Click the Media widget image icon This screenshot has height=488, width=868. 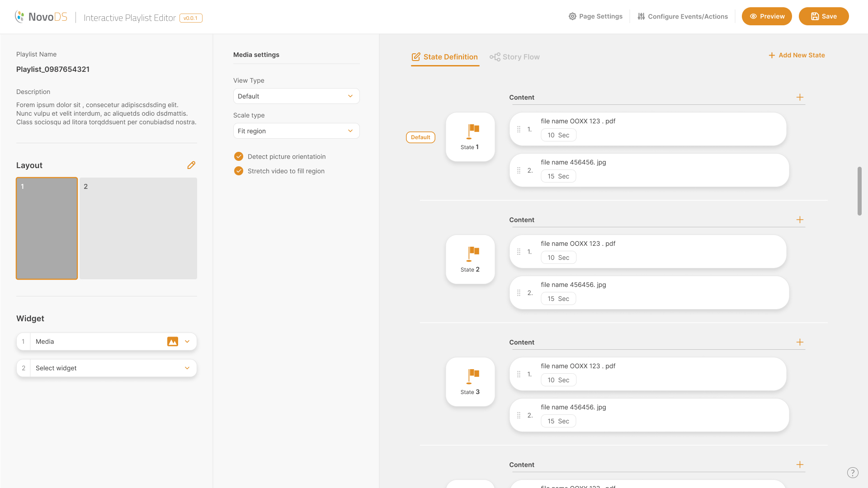pyautogui.click(x=172, y=342)
